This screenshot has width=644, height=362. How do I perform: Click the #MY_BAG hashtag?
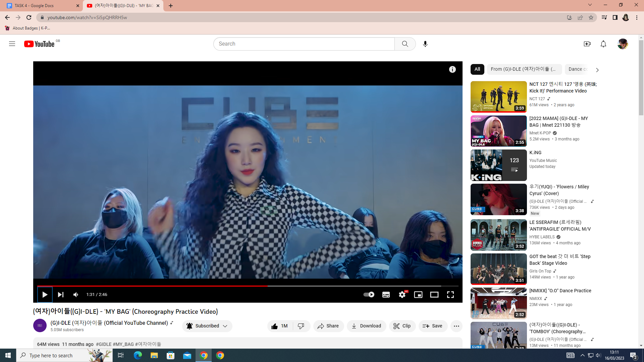(123, 344)
